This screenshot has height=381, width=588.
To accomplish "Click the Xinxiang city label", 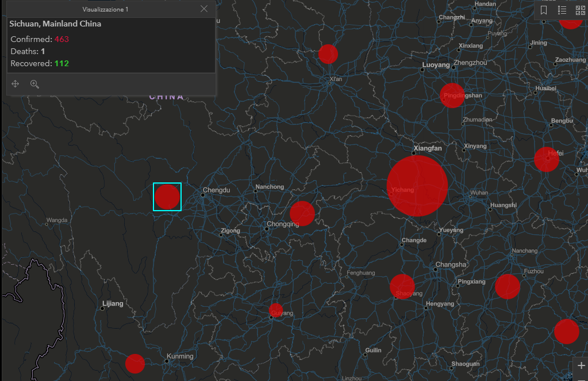I will (471, 46).
